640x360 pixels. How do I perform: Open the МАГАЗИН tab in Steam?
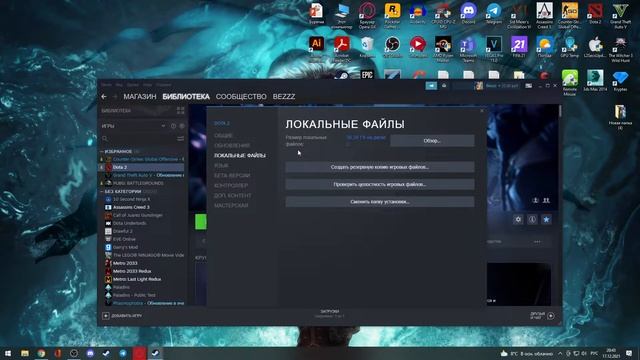click(140, 97)
